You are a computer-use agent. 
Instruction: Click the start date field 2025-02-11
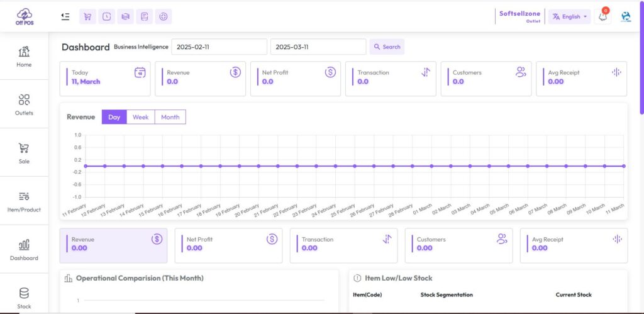coord(219,47)
